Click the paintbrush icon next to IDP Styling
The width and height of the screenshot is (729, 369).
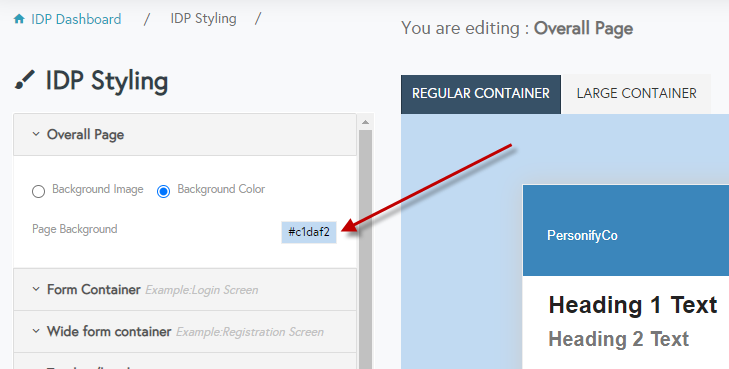click(25, 79)
